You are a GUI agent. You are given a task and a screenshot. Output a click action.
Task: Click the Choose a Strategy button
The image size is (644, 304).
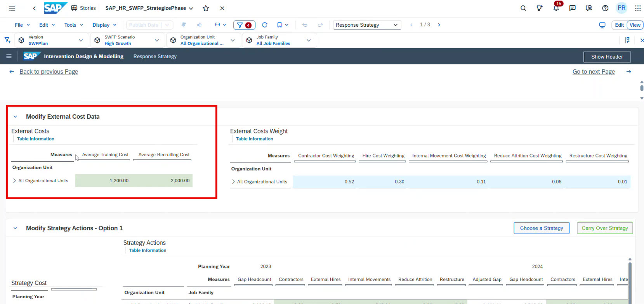pyautogui.click(x=542, y=228)
